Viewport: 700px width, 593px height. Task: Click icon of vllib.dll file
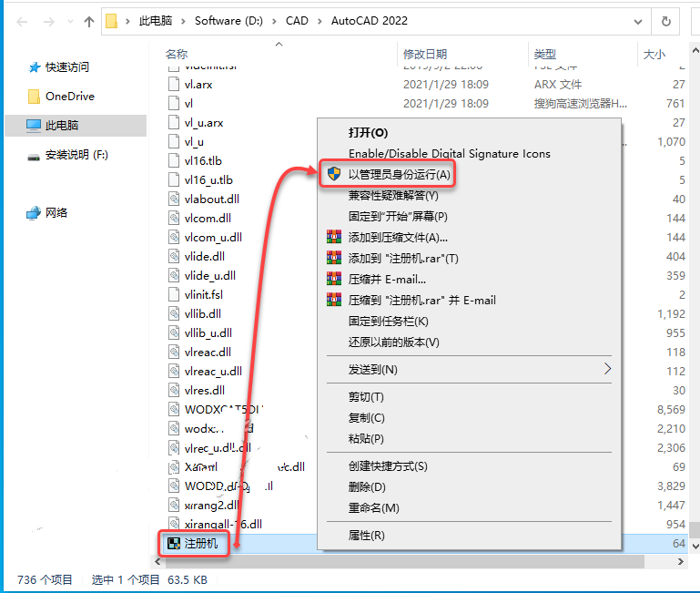click(x=174, y=313)
